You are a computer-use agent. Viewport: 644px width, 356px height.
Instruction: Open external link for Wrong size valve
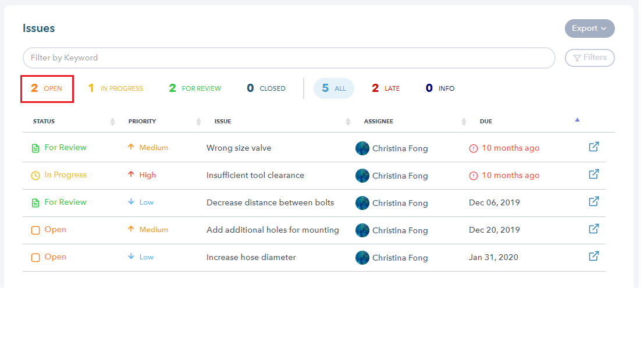[x=593, y=147]
